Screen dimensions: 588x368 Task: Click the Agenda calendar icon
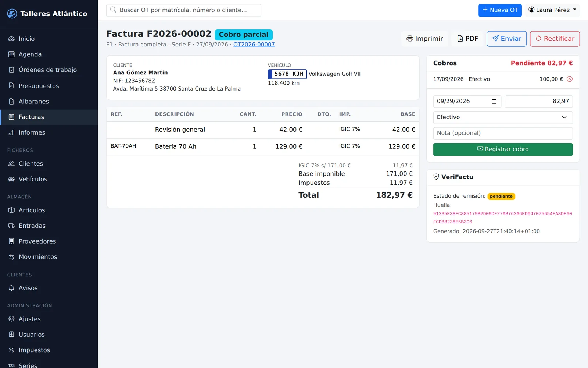[x=11, y=54]
